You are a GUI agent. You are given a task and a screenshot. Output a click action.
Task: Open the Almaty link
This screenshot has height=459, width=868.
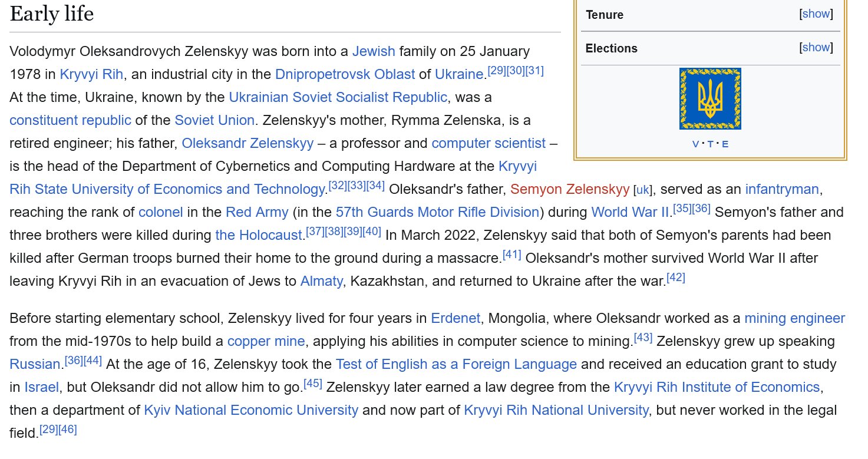tap(321, 281)
